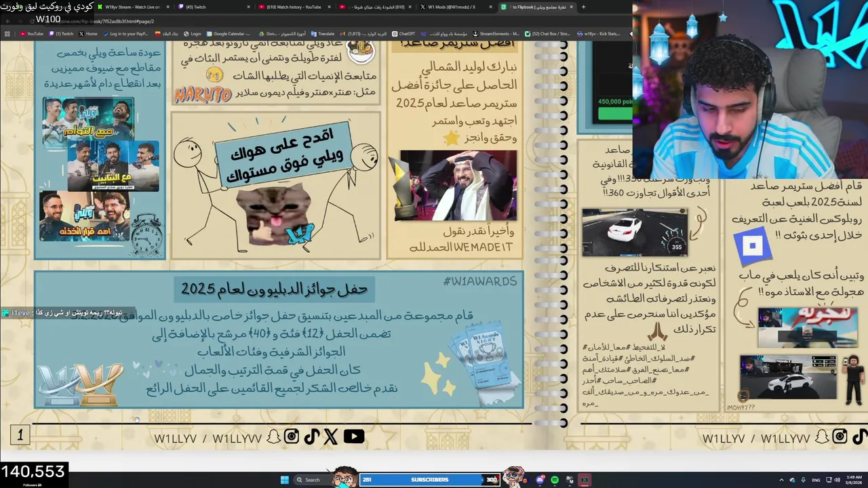868x488 pixels.
Task: Click the TikTok icon in left page footer
Action: coord(311,436)
